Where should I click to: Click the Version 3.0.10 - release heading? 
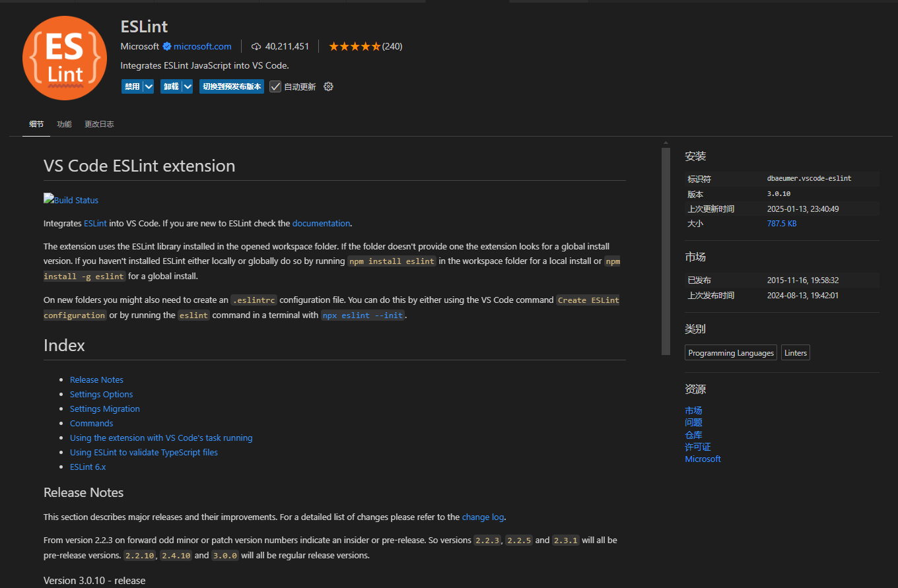[94, 581]
